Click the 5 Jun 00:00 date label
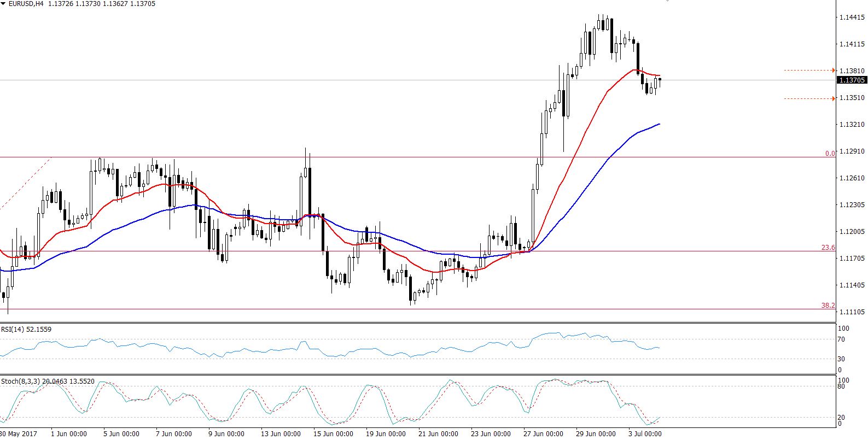This screenshot has width=868, height=440. 121,434
